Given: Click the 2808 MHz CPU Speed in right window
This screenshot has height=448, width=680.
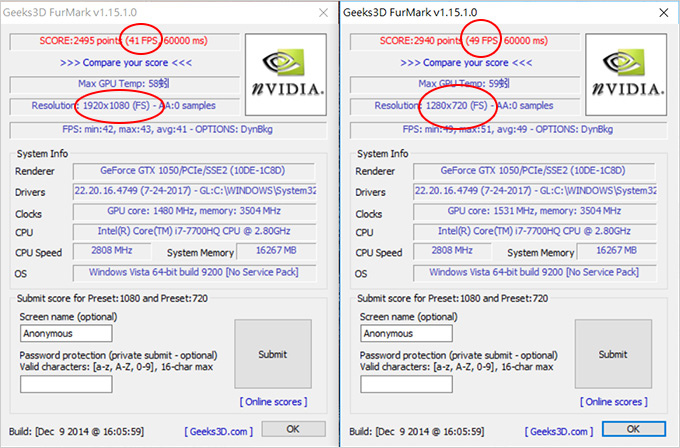Looking at the screenshot, I should coord(452,251).
